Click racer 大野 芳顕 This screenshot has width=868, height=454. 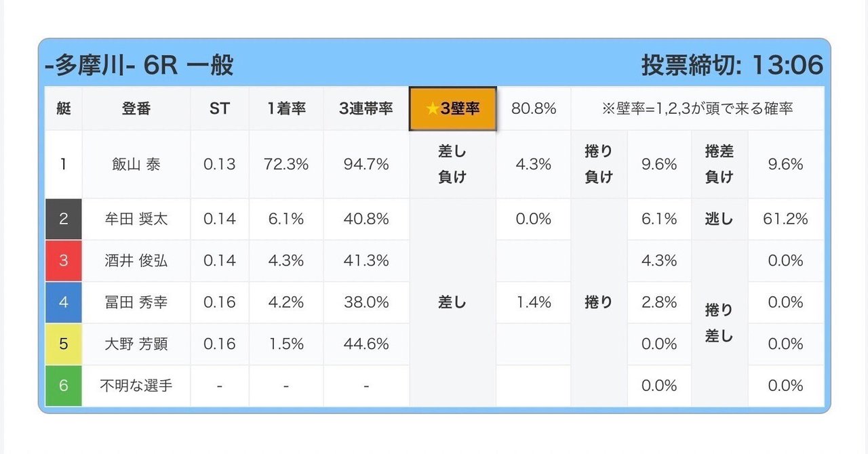pos(136,344)
